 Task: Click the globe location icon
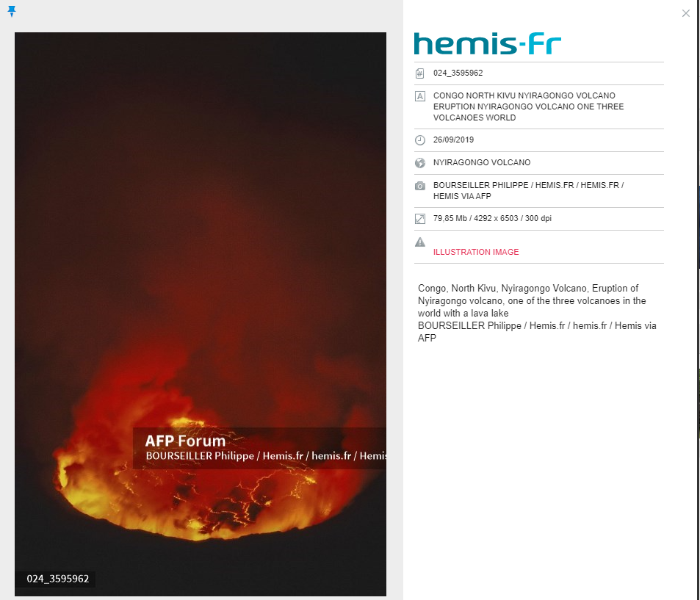point(419,163)
